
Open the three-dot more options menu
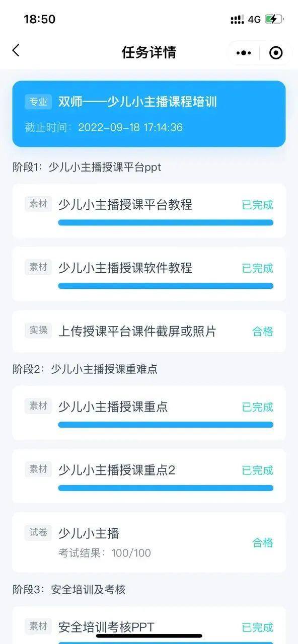[x=244, y=52]
